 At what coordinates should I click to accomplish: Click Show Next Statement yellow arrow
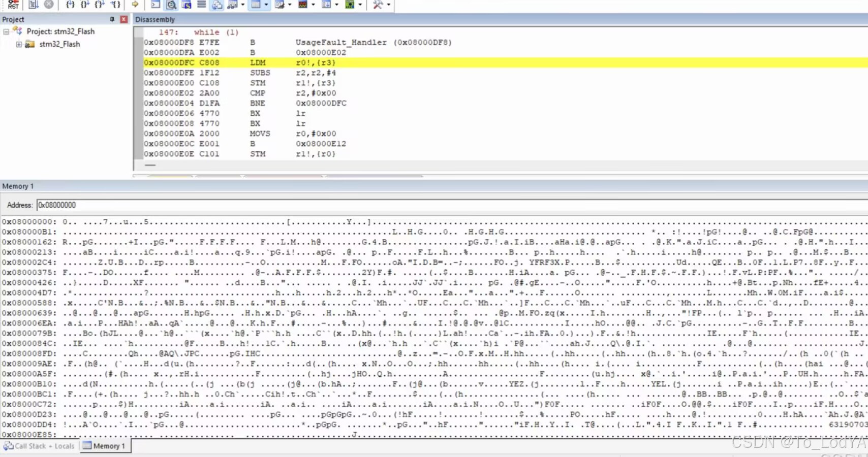click(x=135, y=5)
